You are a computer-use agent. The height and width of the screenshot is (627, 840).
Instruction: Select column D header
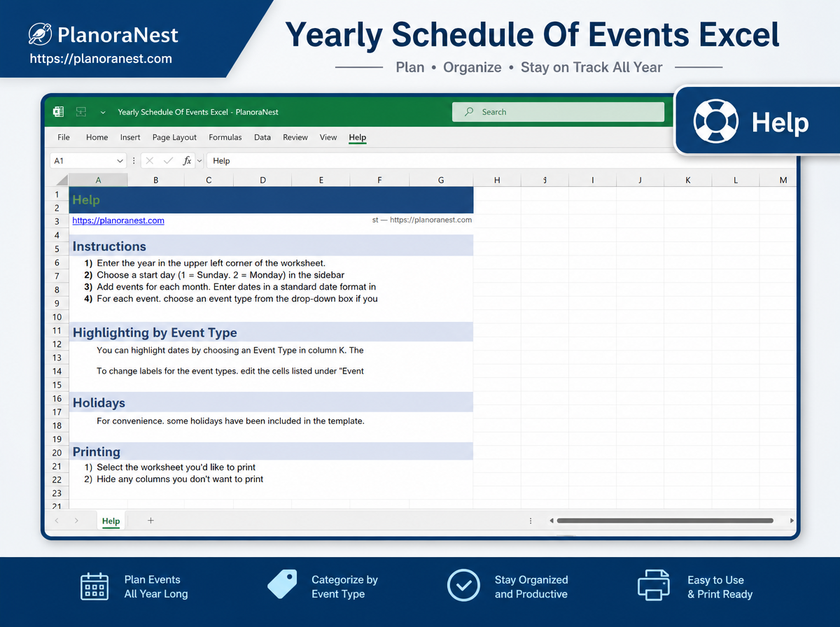pyautogui.click(x=262, y=181)
